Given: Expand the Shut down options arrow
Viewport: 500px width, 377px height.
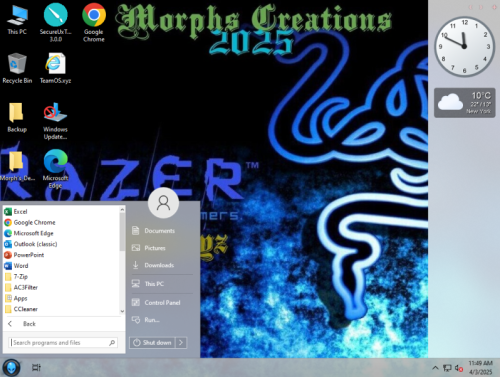Looking at the screenshot, I should (181, 342).
